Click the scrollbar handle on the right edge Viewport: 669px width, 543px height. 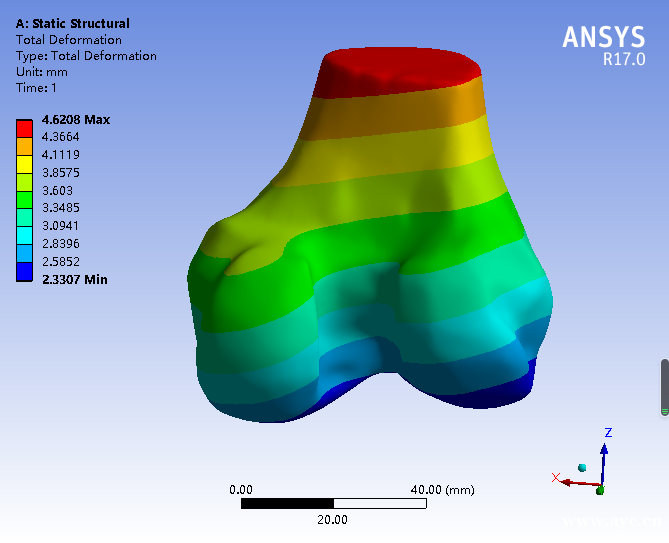tap(663, 386)
